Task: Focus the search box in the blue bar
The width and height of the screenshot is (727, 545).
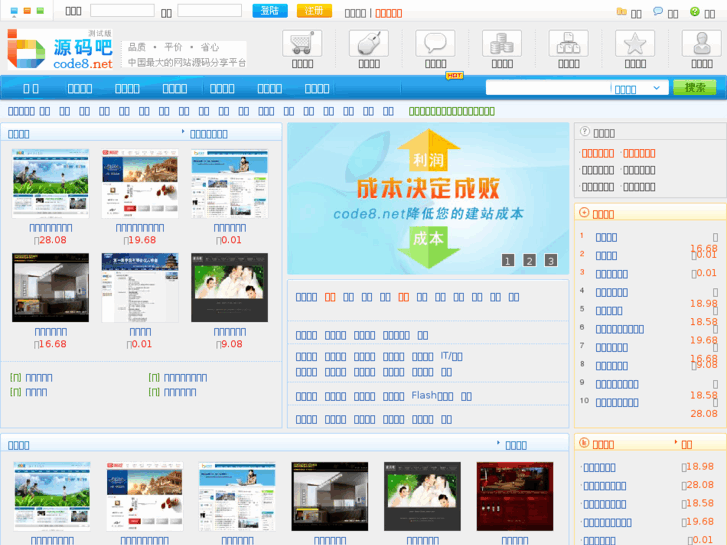Action: click(548, 87)
